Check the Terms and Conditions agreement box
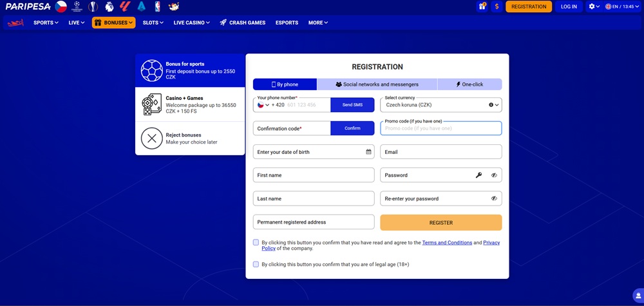Screen dimensions: 644x306 [256, 242]
